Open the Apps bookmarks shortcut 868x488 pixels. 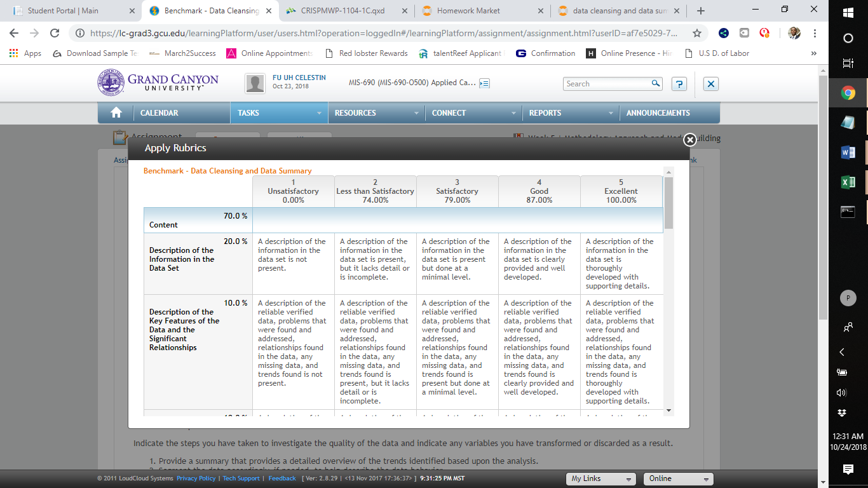[x=25, y=53]
